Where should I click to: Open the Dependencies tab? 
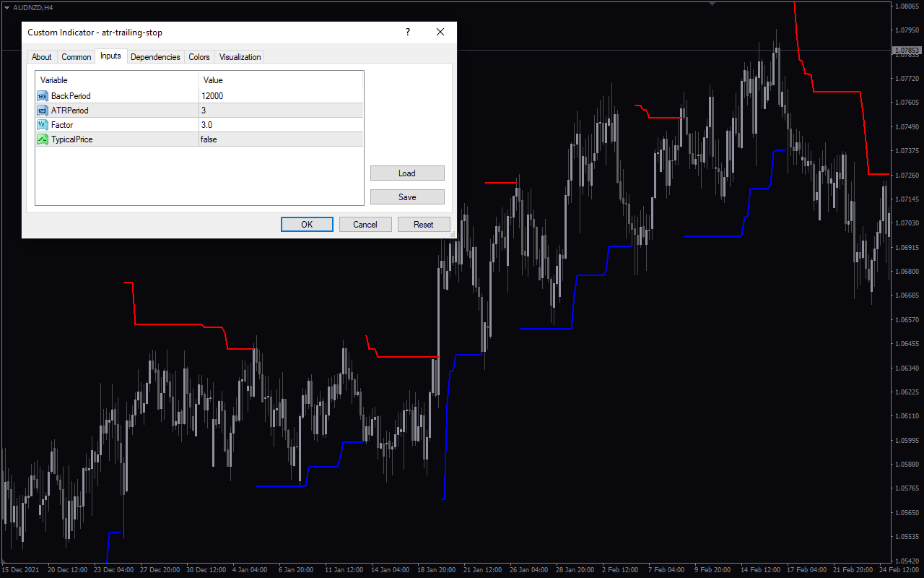coord(155,57)
